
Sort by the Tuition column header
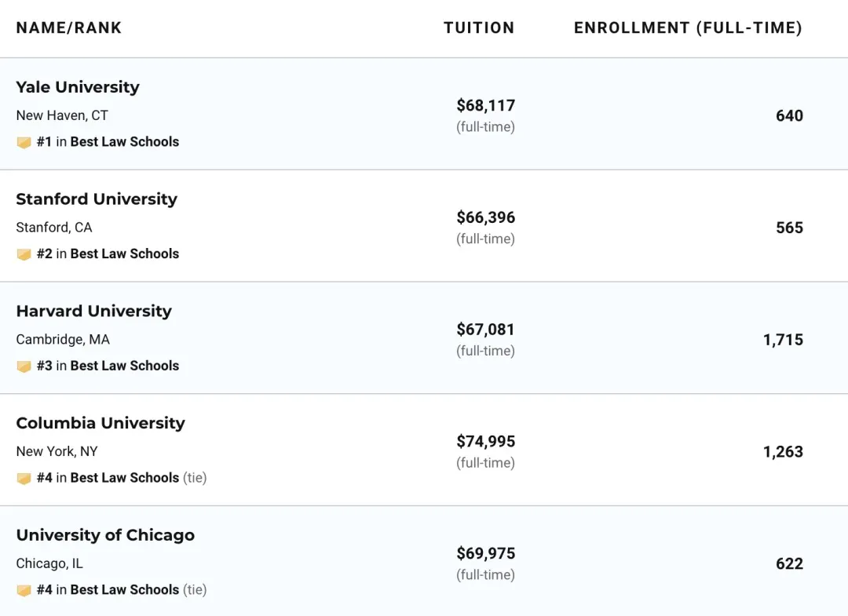pos(479,28)
